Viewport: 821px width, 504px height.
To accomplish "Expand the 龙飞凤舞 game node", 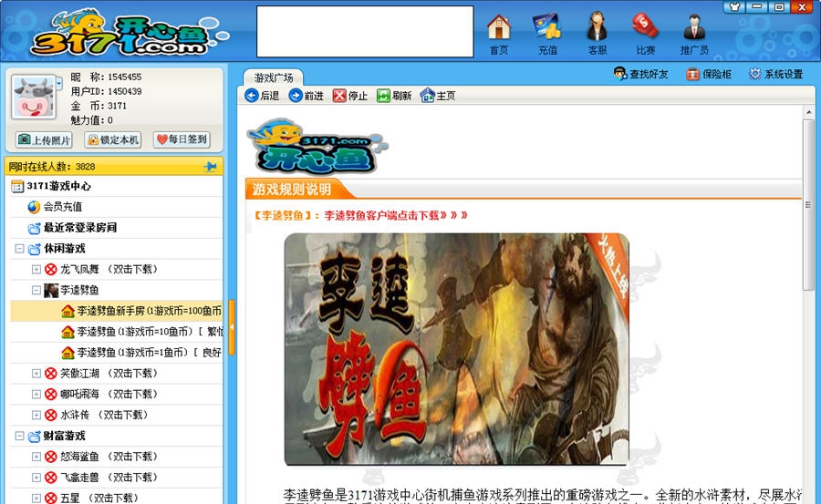I will [36, 269].
